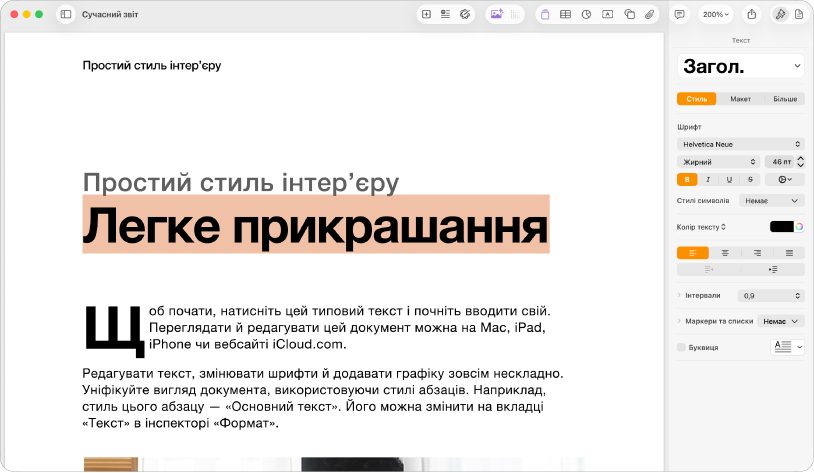Viewport: 814px width, 473px height.
Task: Open the share icon
Action: coord(751,15)
